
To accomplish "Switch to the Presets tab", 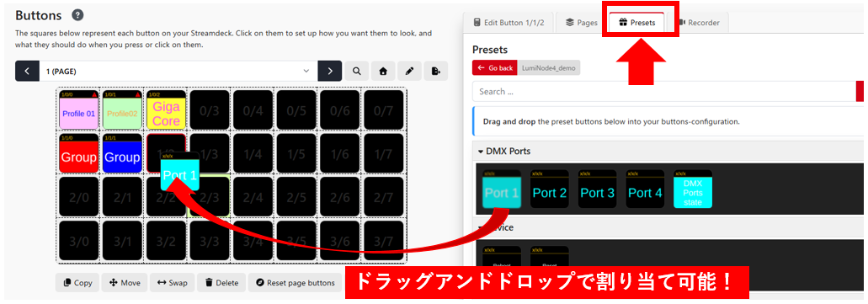I will [x=636, y=23].
